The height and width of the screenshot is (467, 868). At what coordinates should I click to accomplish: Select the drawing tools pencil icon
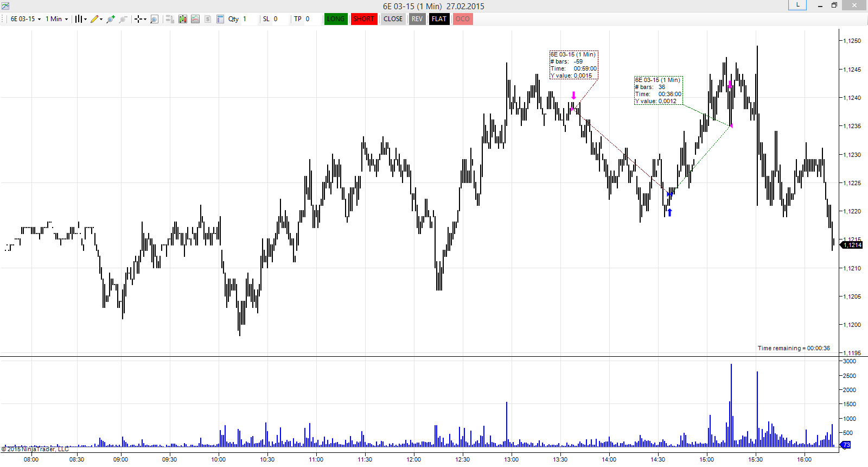click(94, 19)
